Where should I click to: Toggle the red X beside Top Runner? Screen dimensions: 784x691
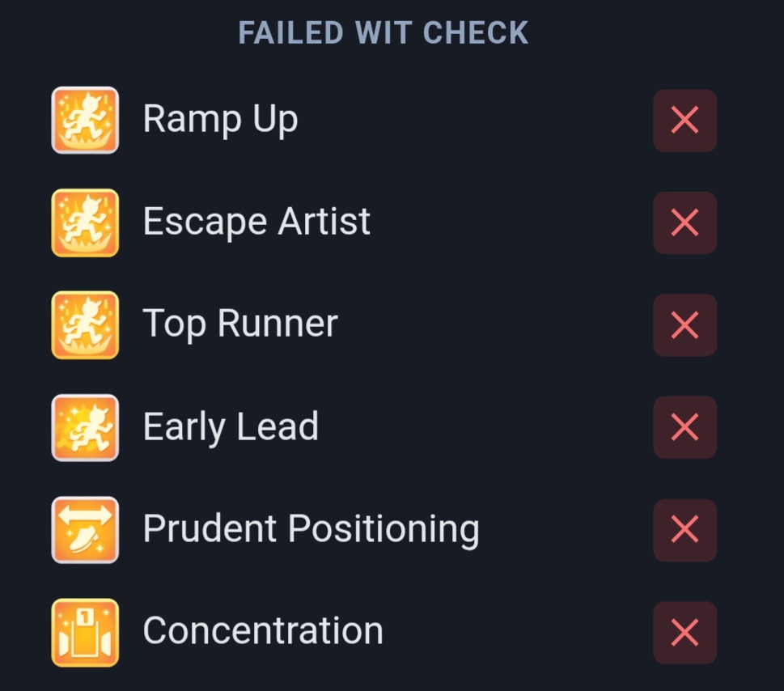[x=685, y=325]
